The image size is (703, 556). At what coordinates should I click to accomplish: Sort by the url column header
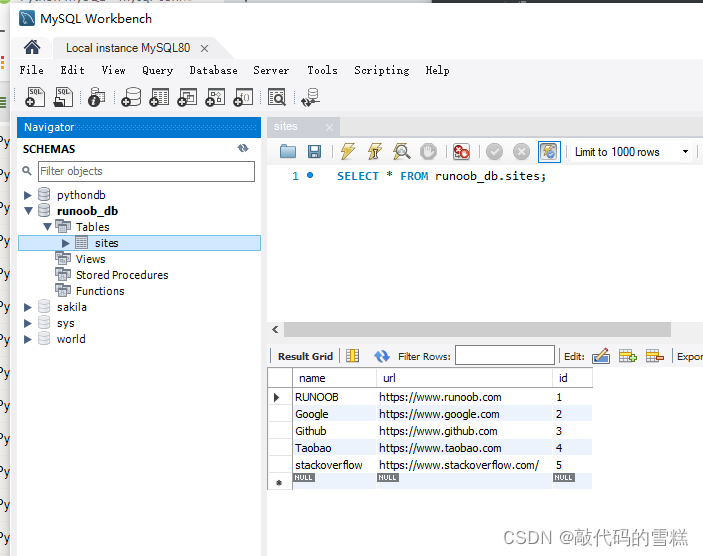click(x=464, y=378)
